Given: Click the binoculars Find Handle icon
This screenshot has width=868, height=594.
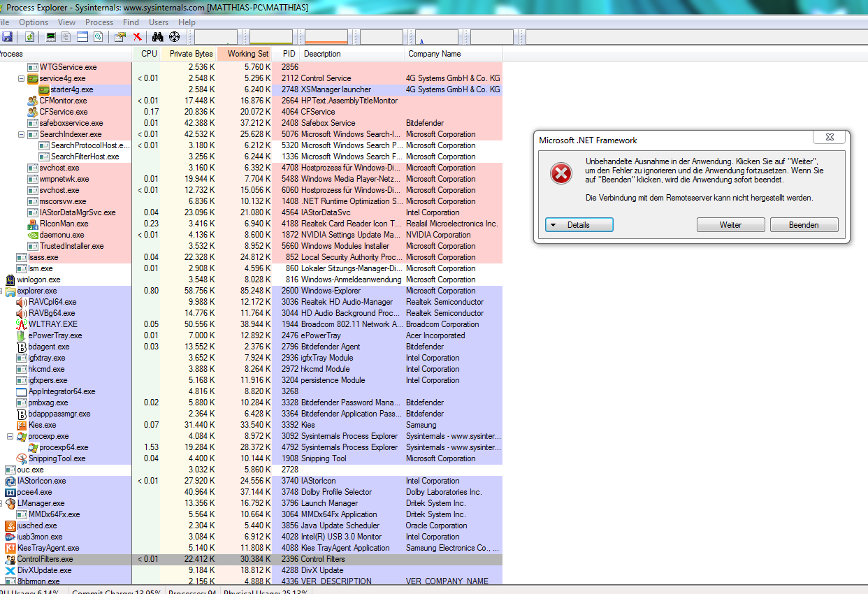Looking at the screenshot, I should 158,36.
